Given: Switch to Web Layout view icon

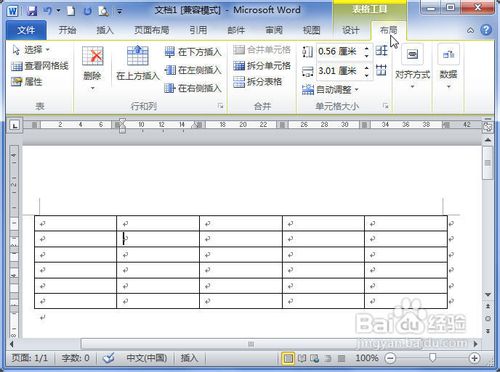Looking at the screenshot, I should click(314, 358).
